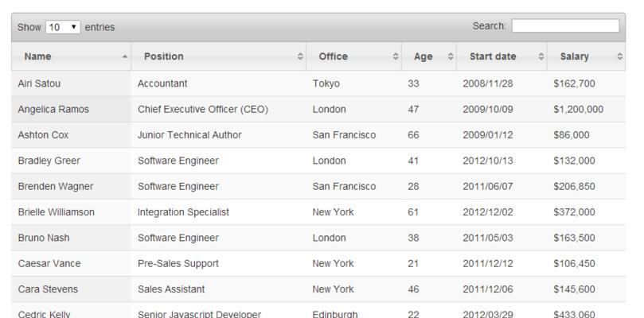
Task: Click the sort arrows icon beside Office
Action: coord(396,56)
